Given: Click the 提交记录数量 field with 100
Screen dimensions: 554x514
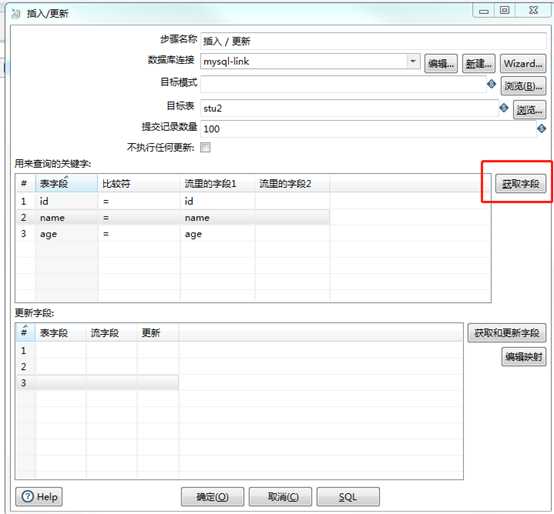Looking at the screenshot, I should pos(369,129).
